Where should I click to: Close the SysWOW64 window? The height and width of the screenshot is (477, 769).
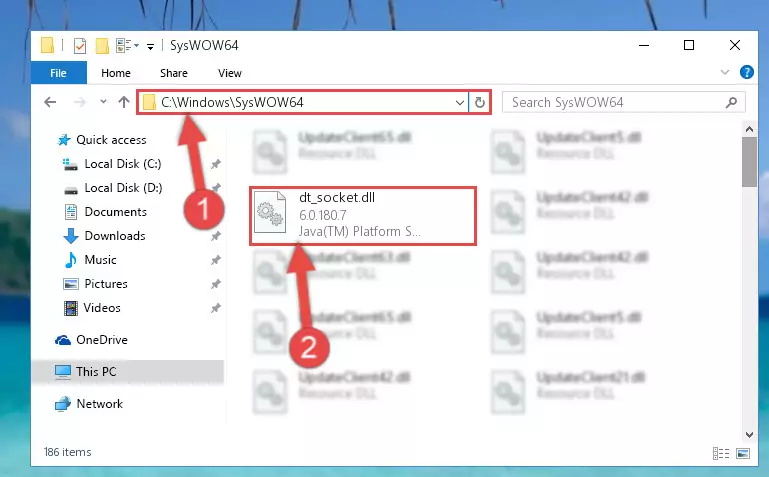735,45
